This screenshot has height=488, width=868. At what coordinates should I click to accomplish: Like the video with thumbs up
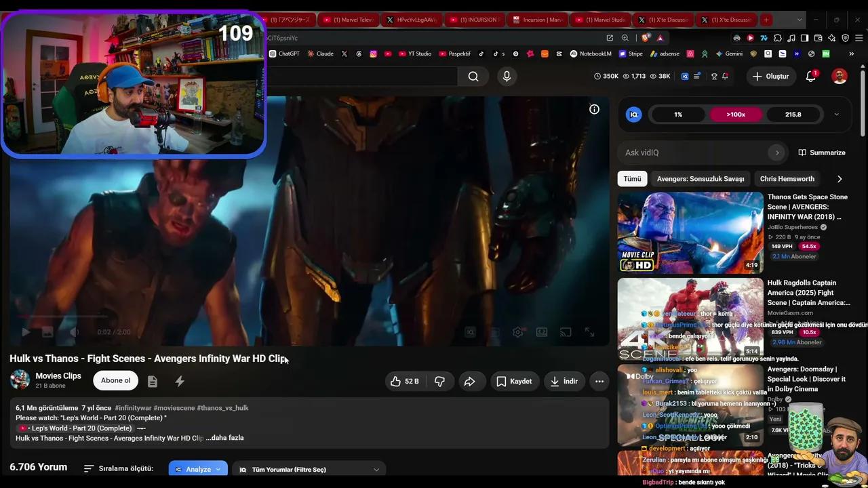[x=404, y=382]
